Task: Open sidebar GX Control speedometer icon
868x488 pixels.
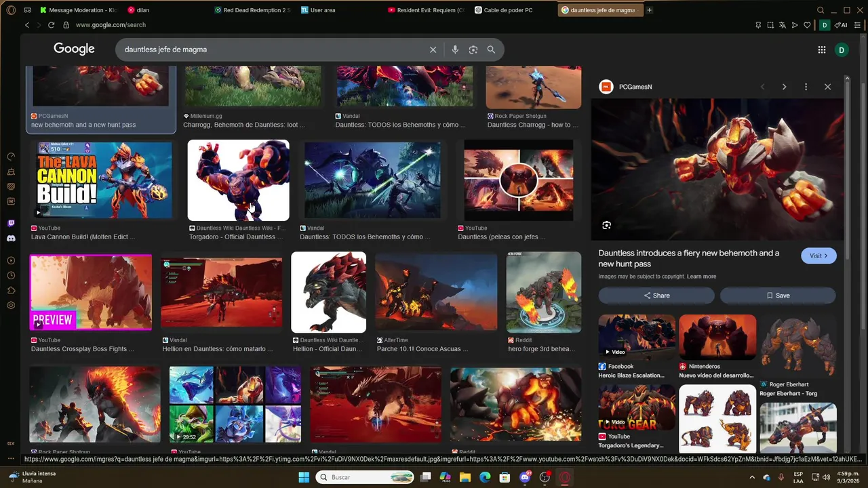Action: (11, 157)
